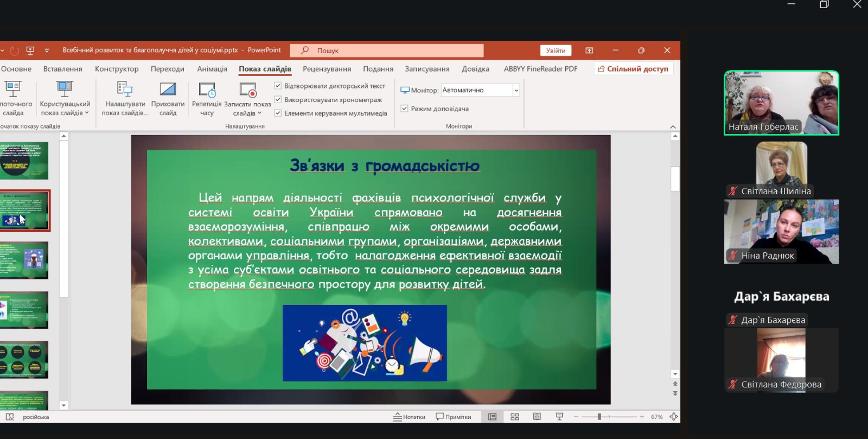Screen dimensions: 868x439
Task: Open Notes pane in status bar
Action: 409,417
